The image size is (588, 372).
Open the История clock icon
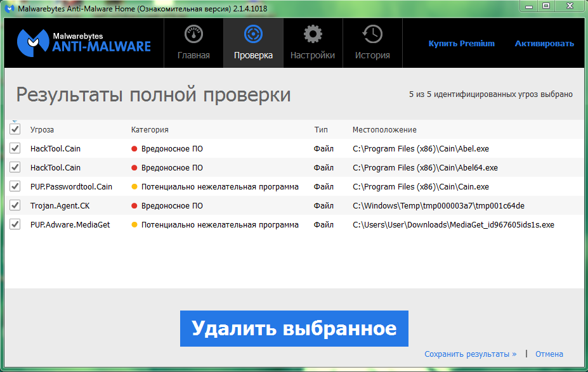pos(372,34)
